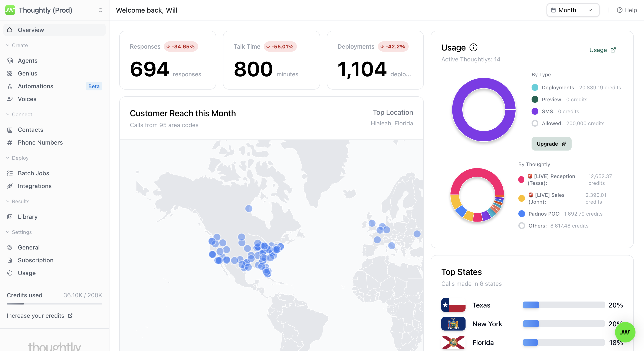Click 'Active Thoughtlys: 14' text
644x351 pixels.
tap(470, 59)
